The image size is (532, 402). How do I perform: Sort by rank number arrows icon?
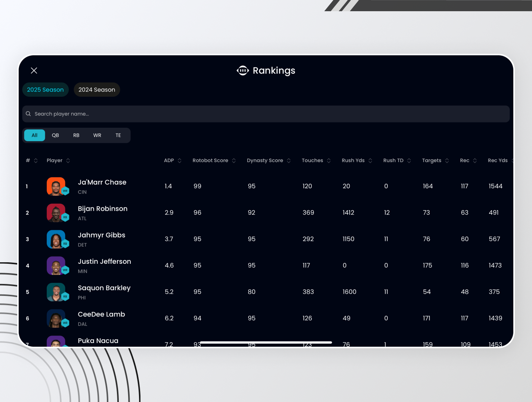tap(36, 161)
